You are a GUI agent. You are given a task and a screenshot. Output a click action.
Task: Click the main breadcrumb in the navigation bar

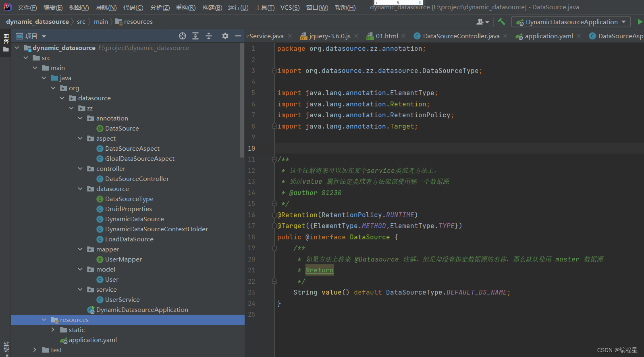(x=101, y=22)
